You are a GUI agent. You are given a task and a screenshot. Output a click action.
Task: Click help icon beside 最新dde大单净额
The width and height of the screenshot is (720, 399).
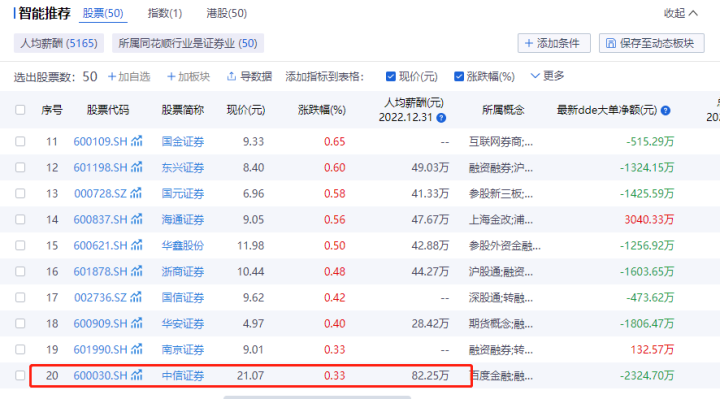click(x=665, y=110)
